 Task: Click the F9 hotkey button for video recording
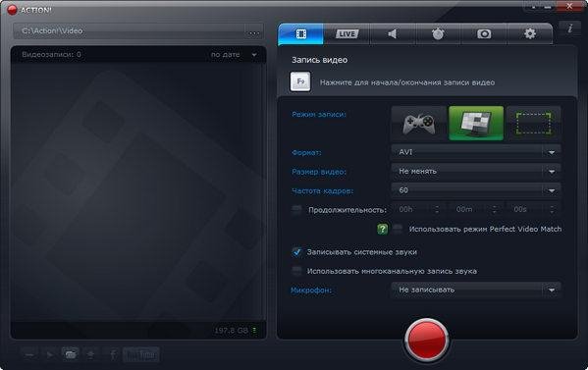pos(300,81)
